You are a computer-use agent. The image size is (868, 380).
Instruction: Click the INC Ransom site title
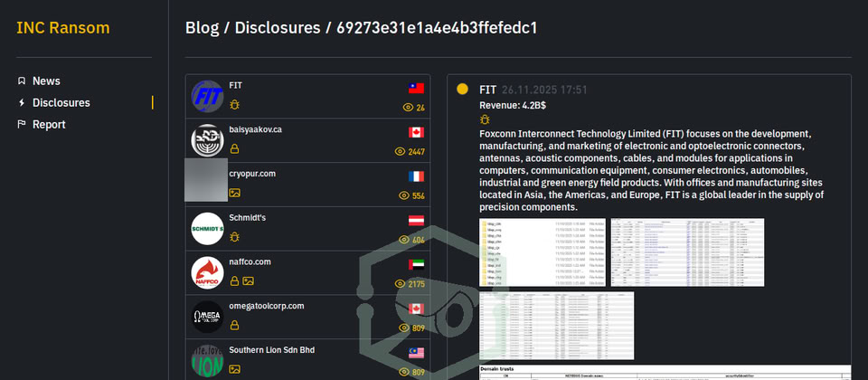[x=63, y=28]
